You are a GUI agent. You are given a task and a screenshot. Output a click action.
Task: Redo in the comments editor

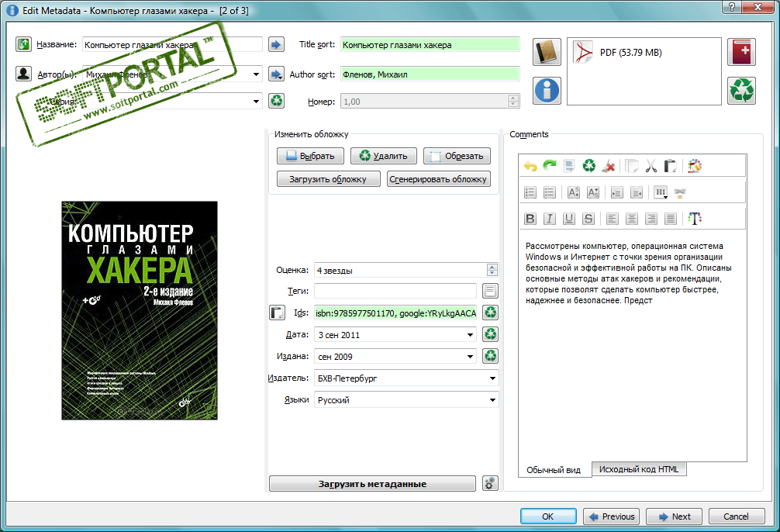point(550,166)
